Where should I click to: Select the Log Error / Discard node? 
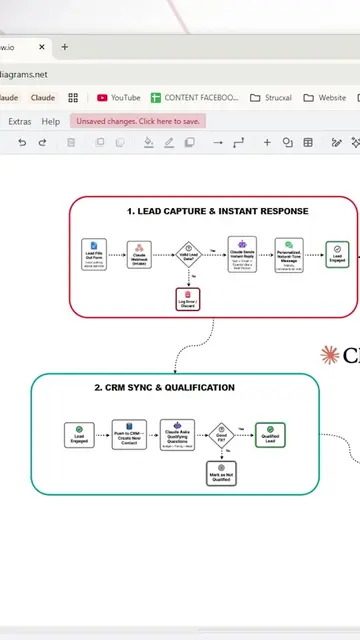pos(188,299)
